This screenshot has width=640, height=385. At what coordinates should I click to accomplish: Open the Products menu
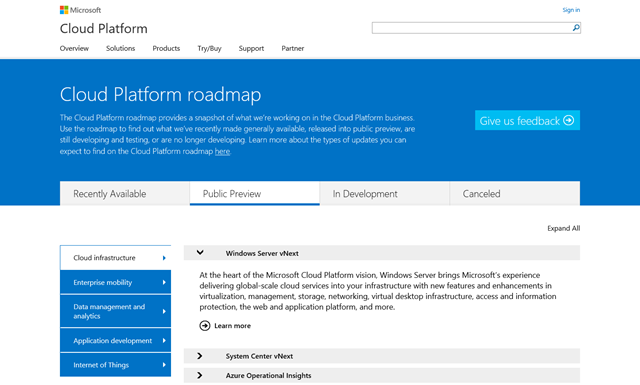point(166,48)
